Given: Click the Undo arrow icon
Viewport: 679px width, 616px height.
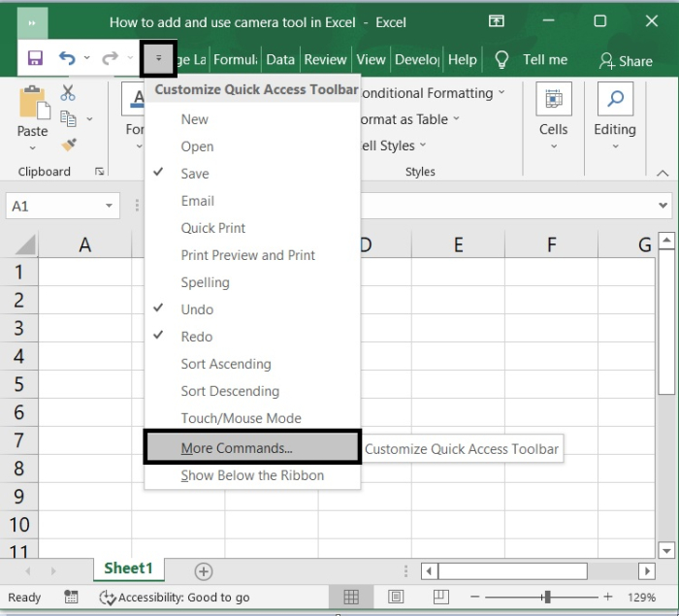Looking at the screenshot, I should coord(67,59).
